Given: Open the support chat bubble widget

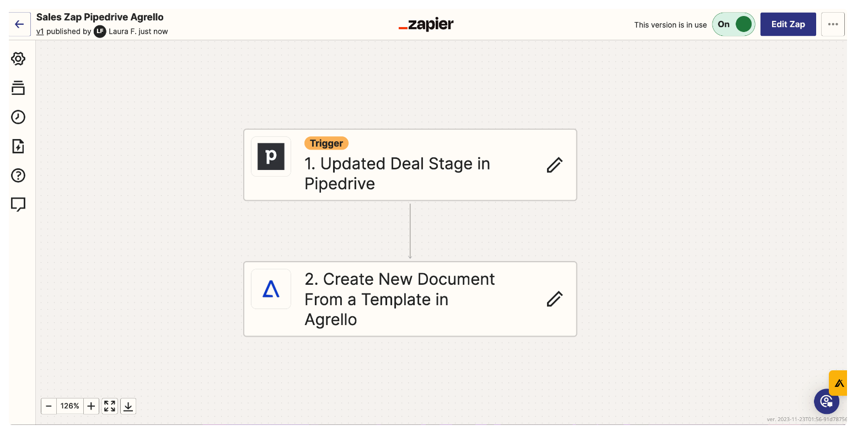Looking at the screenshot, I should tap(826, 401).
